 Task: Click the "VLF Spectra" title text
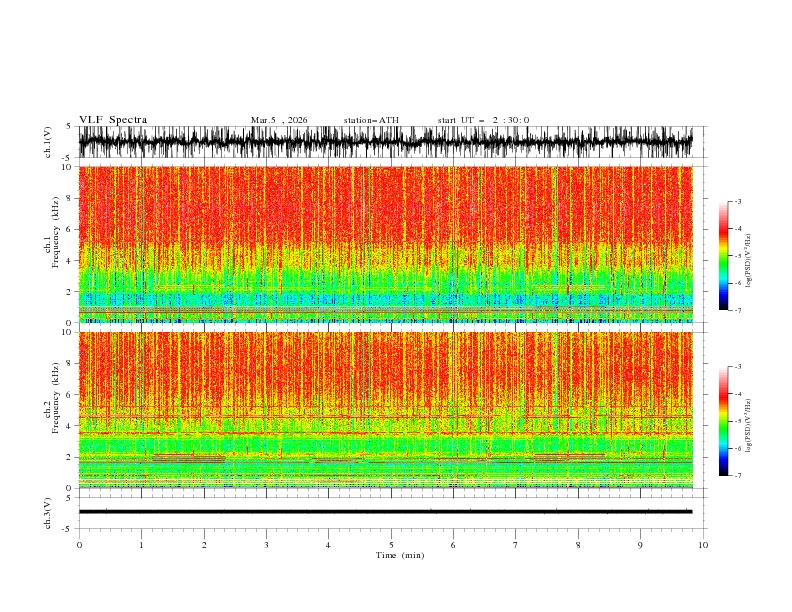click(x=113, y=120)
